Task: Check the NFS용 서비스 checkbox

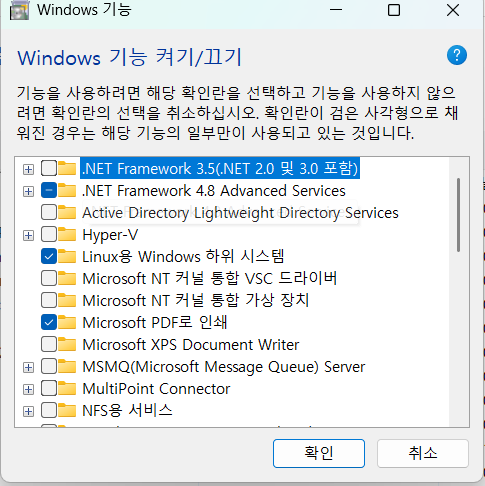Action: click(x=49, y=411)
